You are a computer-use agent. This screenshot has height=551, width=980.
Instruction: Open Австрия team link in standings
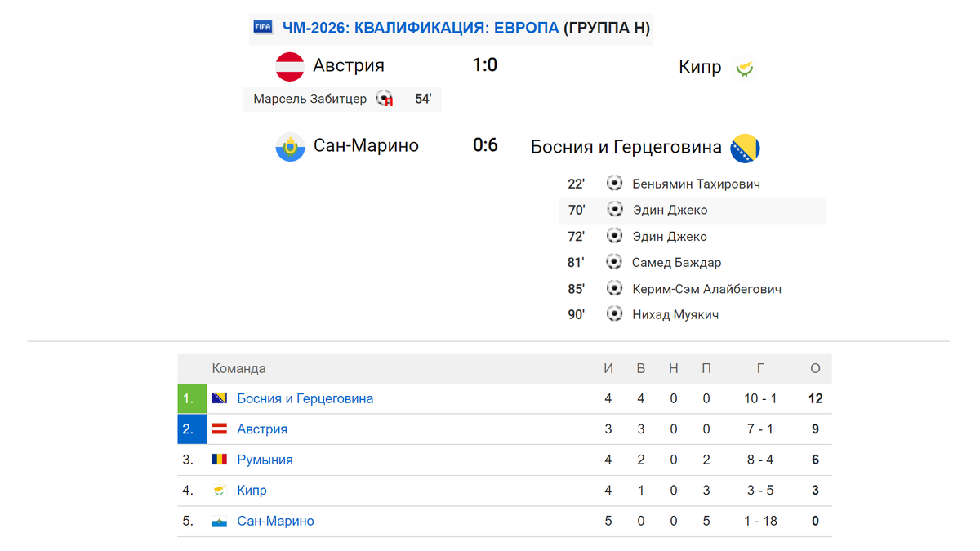click(x=262, y=429)
